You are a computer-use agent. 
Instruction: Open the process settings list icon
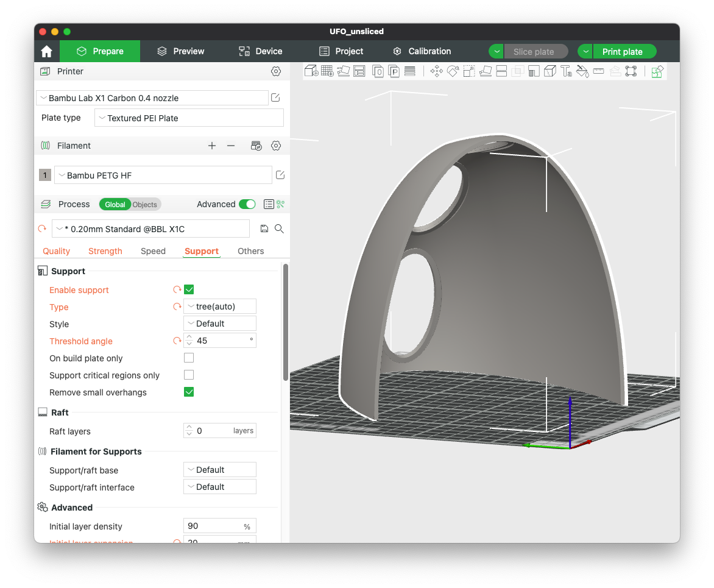[269, 204]
